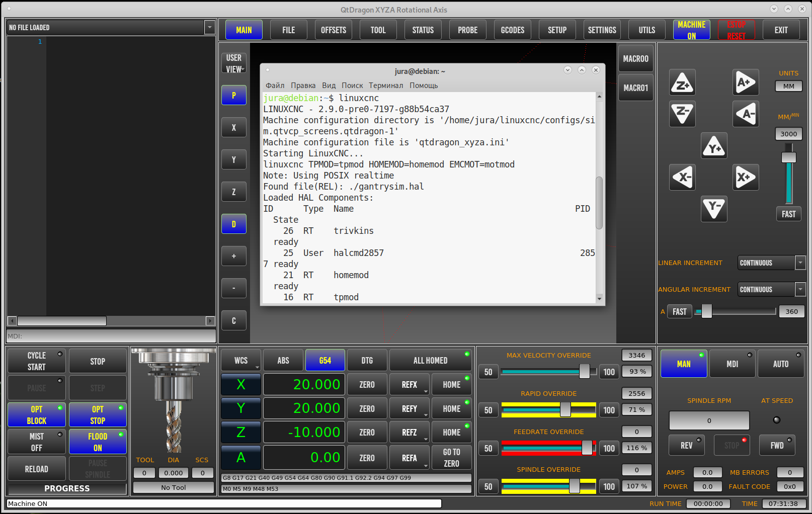Open the file name dropdown at top left
Viewport: 812px width, 514px height.
coord(210,27)
